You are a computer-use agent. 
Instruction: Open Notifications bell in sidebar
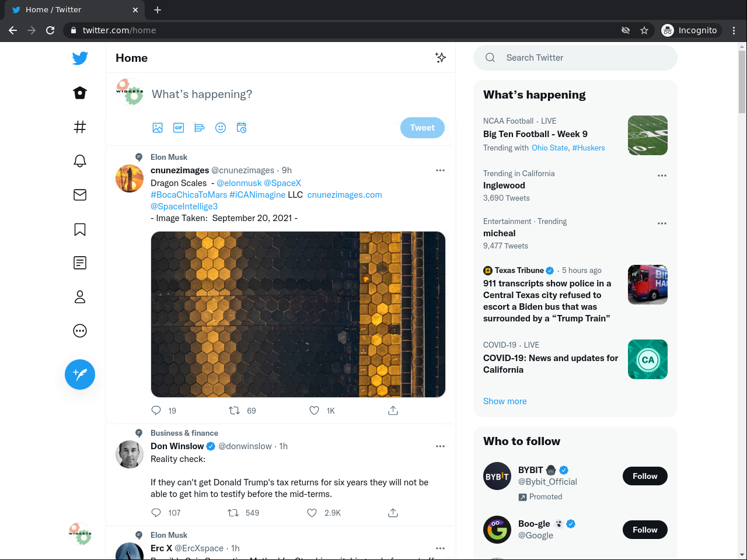pyautogui.click(x=80, y=161)
